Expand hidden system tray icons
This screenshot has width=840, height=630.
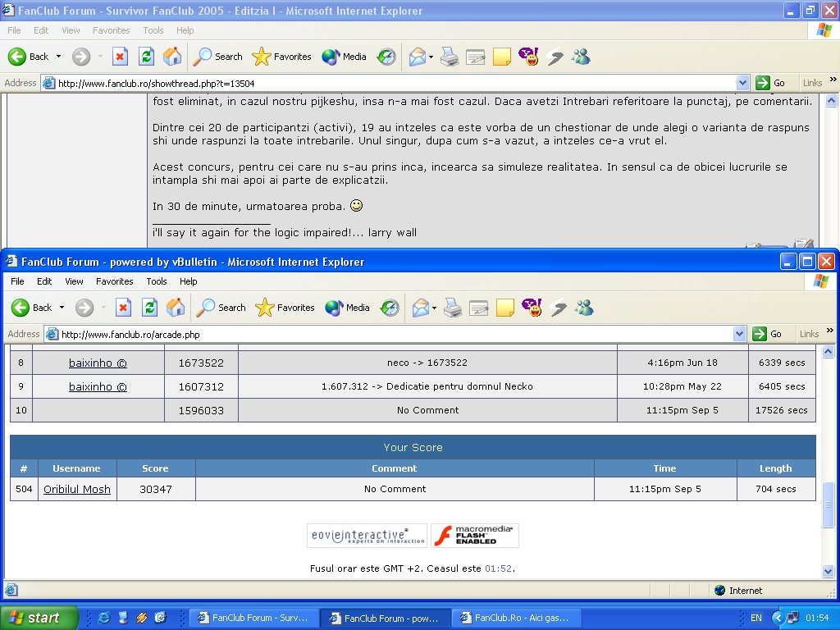[x=778, y=618]
